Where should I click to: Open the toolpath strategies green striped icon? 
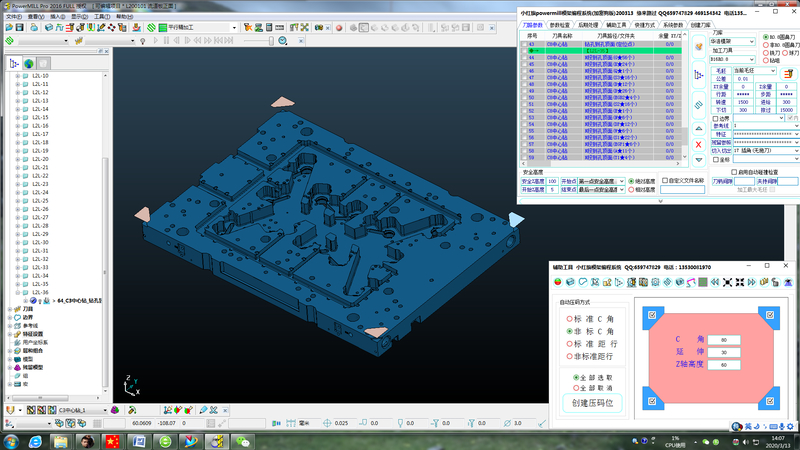click(152, 28)
